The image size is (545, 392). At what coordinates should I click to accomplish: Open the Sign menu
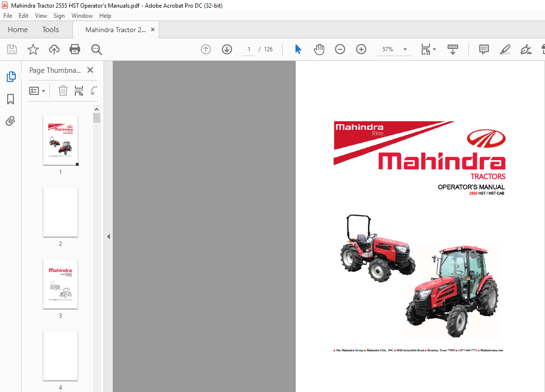click(x=59, y=16)
